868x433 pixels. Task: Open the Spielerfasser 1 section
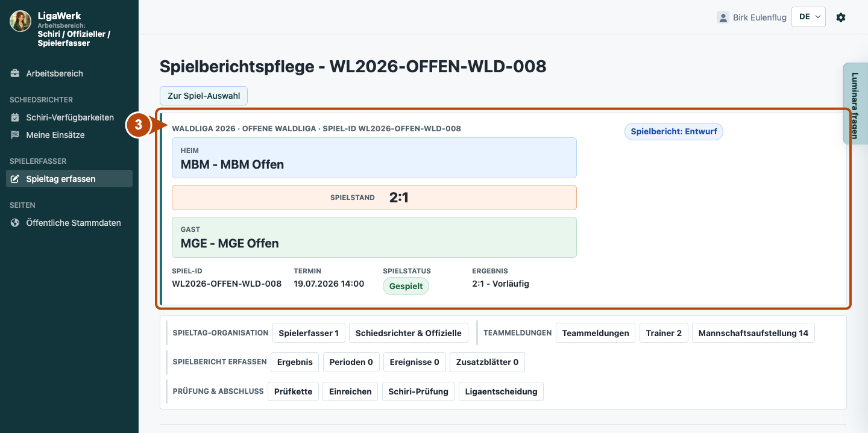coord(309,333)
